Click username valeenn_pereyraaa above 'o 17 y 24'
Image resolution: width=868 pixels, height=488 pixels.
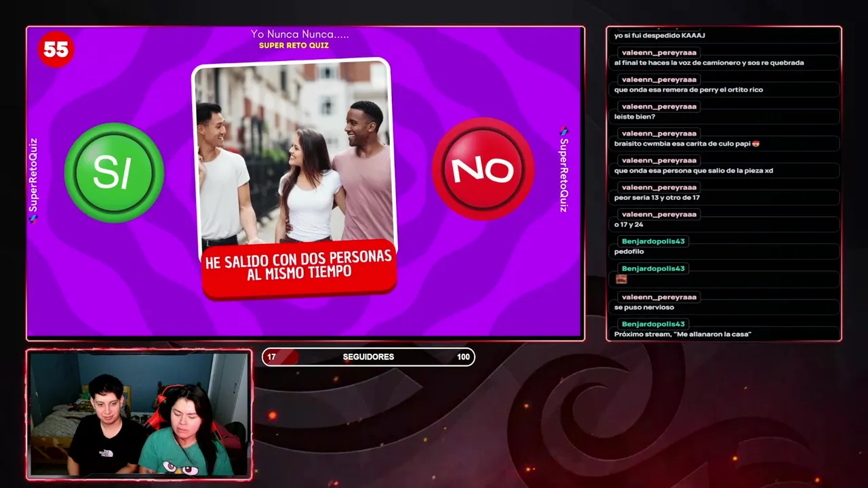pos(659,214)
